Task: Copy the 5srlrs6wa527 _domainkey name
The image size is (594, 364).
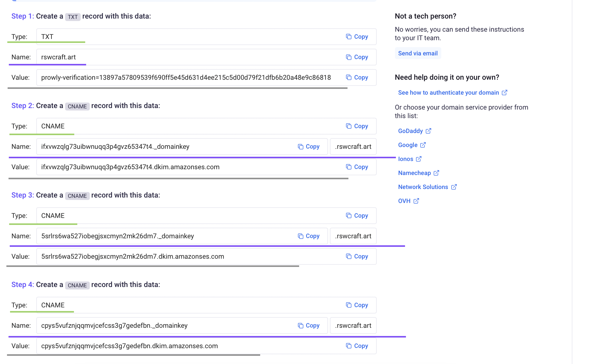Action: point(309,236)
